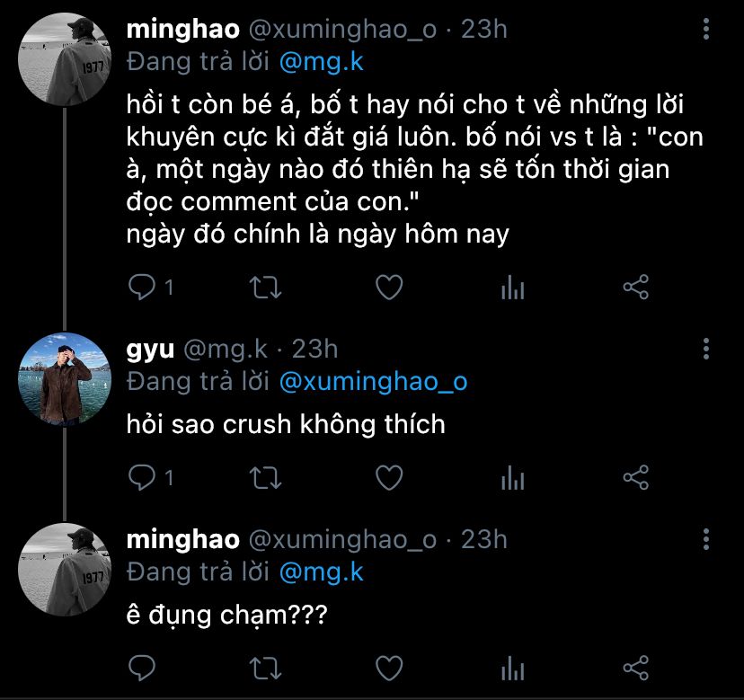Open minghao's profile picture in first tweet
Screen dimensions: 744x700
[x=64, y=59]
